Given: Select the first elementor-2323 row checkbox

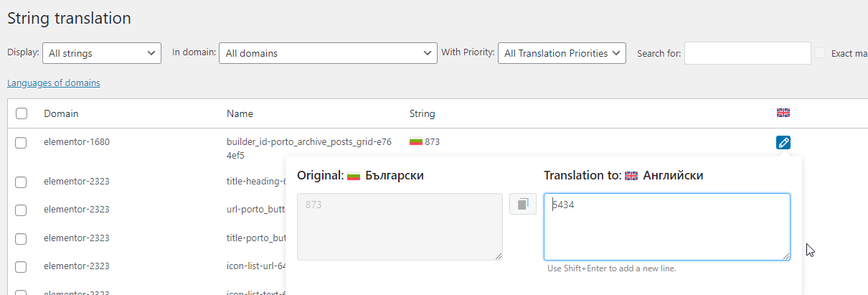Looking at the screenshot, I should (x=21, y=182).
